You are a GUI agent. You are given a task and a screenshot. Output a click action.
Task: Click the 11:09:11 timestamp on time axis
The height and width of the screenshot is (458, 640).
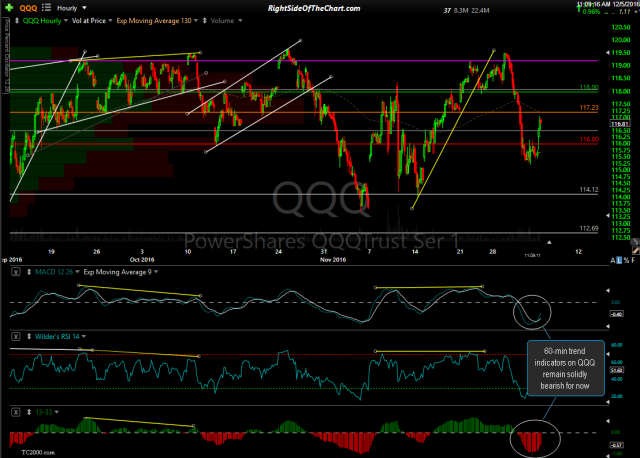click(532, 256)
